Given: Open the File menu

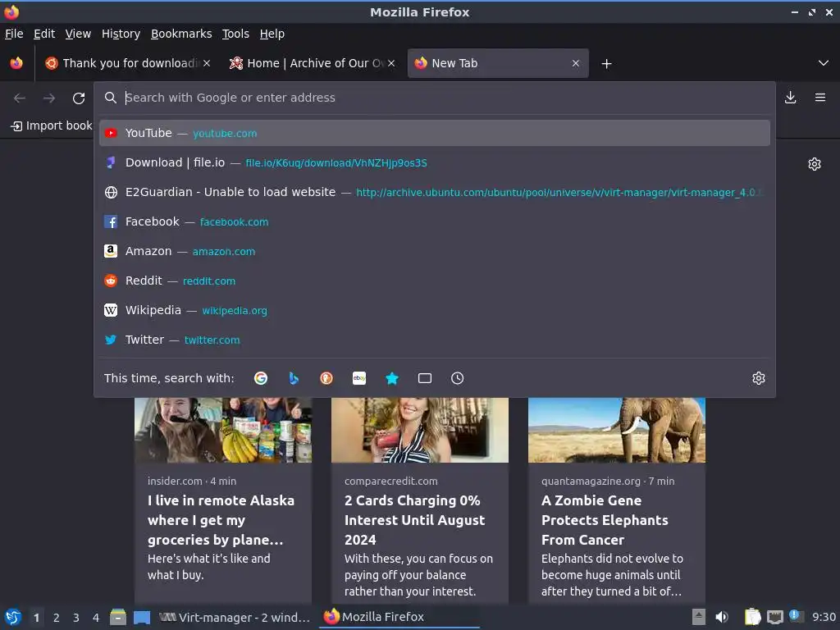Looking at the screenshot, I should click(14, 34).
